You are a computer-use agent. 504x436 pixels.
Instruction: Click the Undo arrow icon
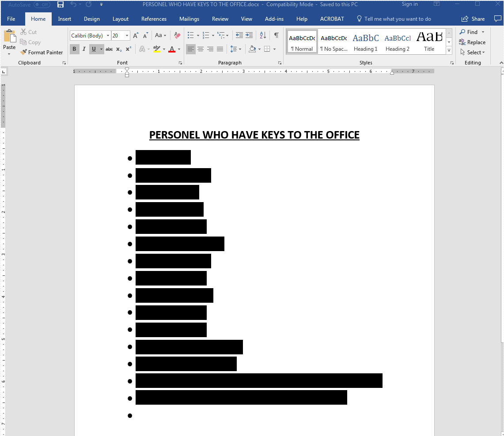tap(73, 4)
